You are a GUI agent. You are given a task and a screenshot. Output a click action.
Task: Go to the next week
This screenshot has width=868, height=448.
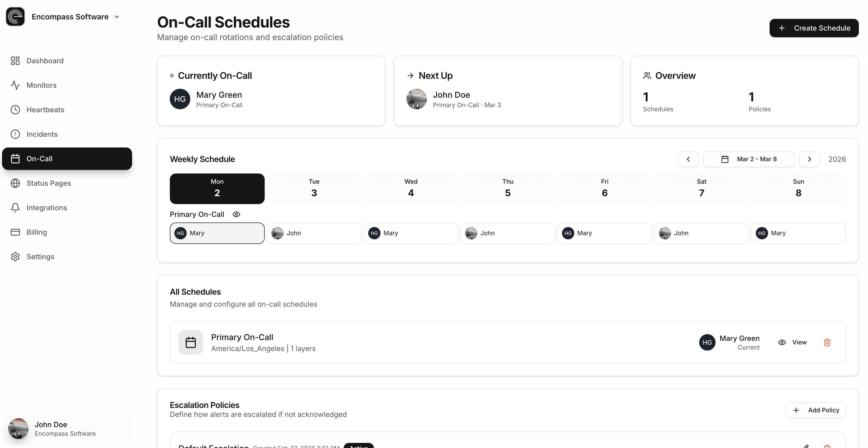809,159
